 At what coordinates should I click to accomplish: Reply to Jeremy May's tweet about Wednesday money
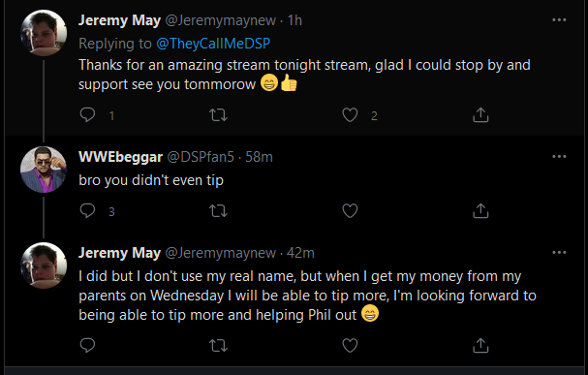pyautogui.click(x=87, y=345)
